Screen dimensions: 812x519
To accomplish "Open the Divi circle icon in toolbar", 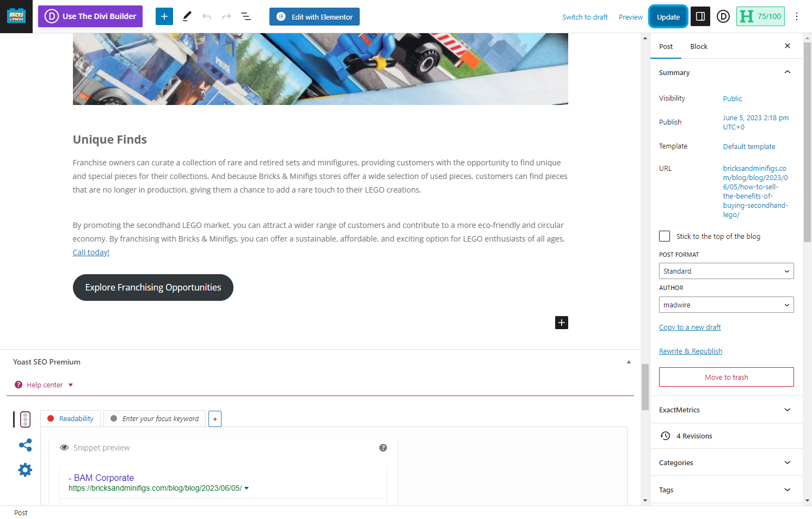I will pyautogui.click(x=723, y=16).
